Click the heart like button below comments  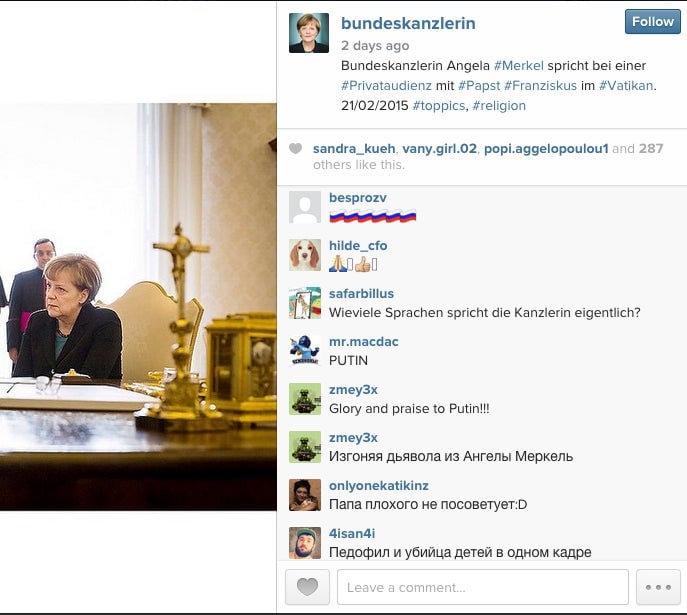[307, 587]
